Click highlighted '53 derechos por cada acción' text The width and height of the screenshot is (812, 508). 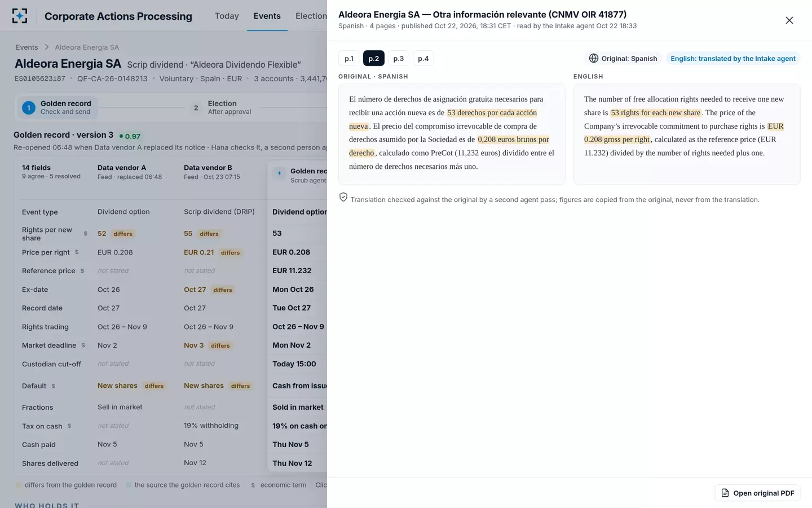[492, 112]
